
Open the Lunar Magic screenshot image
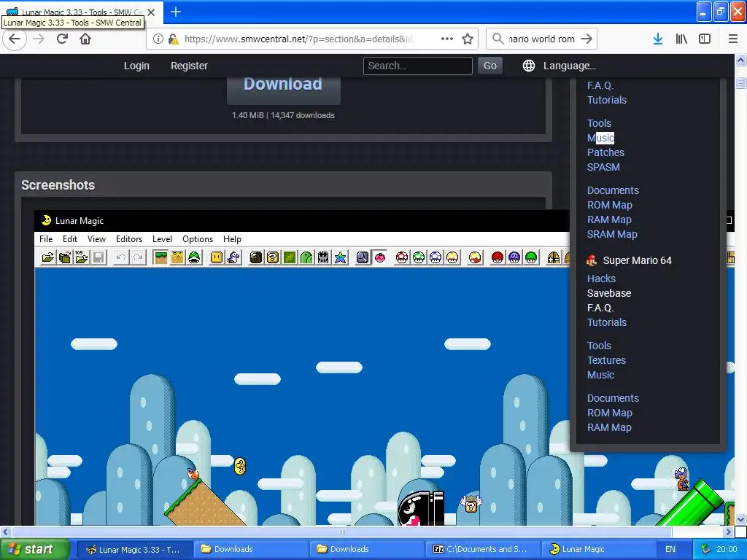pyautogui.click(x=302, y=367)
